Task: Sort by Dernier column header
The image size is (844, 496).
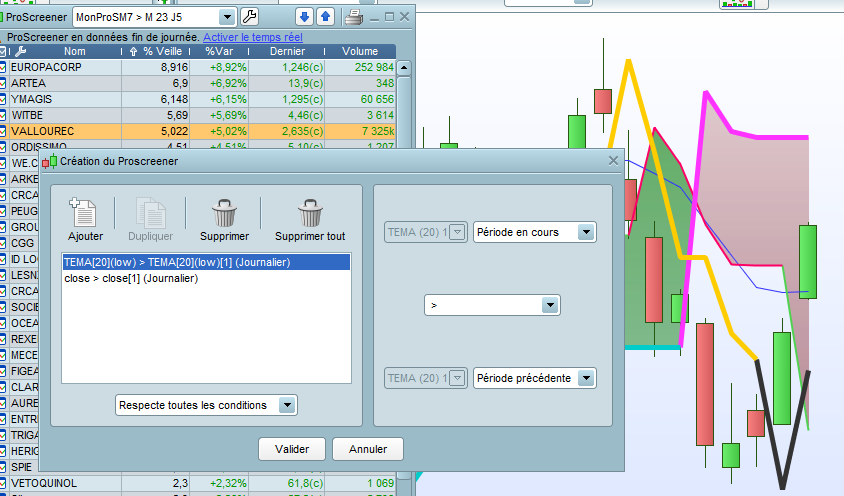Action: 287,52
